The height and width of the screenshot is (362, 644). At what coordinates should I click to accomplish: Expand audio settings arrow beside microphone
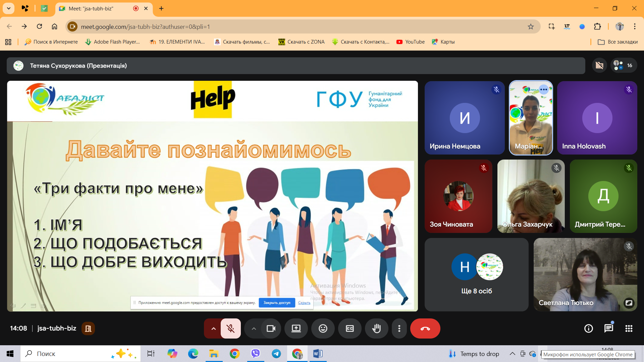click(x=213, y=328)
